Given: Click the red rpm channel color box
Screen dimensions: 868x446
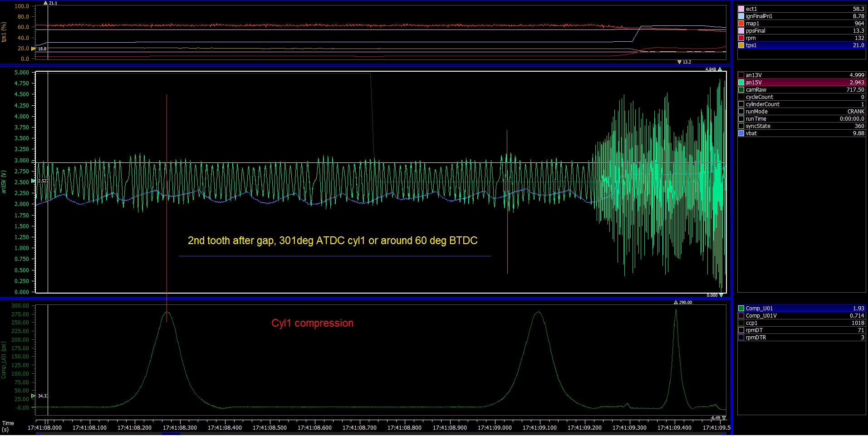Looking at the screenshot, I should pos(741,38).
